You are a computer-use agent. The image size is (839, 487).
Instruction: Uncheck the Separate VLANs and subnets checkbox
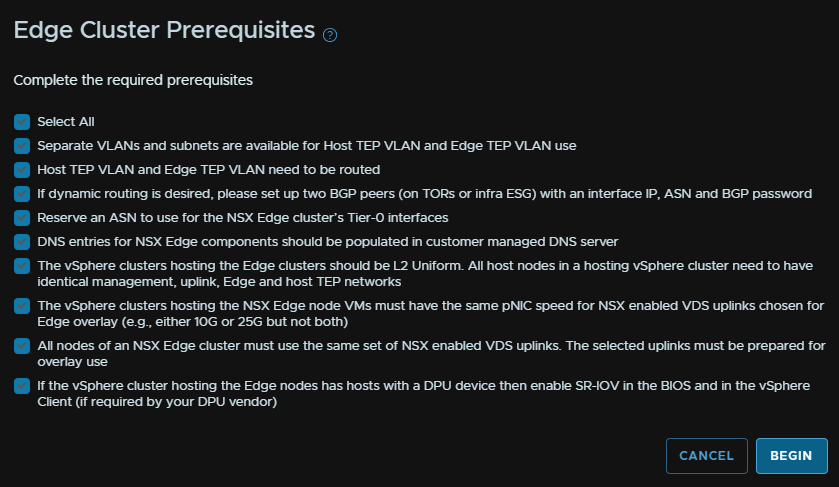coord(22,146)
